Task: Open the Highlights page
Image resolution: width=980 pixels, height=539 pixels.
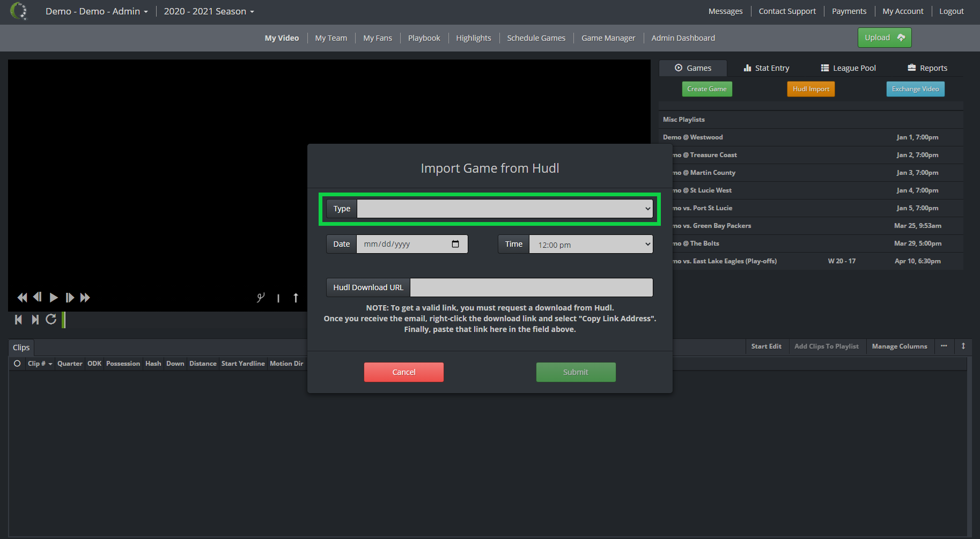Action: click(x=474, y=38)
